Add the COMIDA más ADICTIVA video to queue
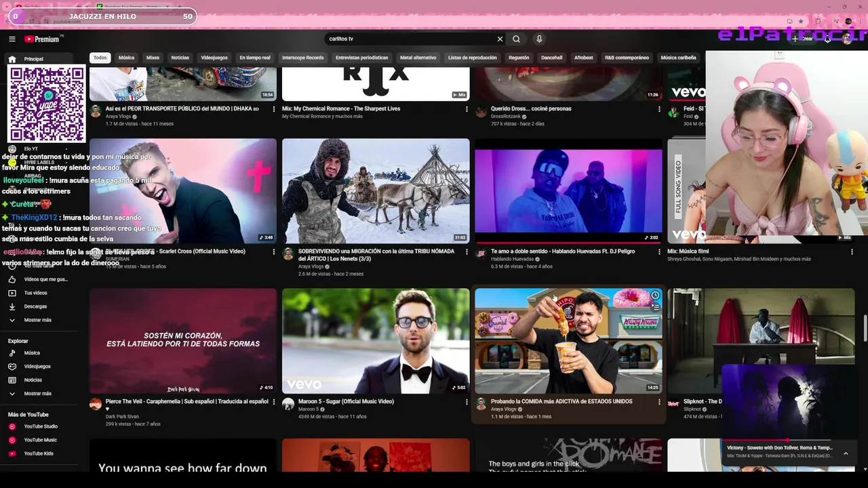 655,307
